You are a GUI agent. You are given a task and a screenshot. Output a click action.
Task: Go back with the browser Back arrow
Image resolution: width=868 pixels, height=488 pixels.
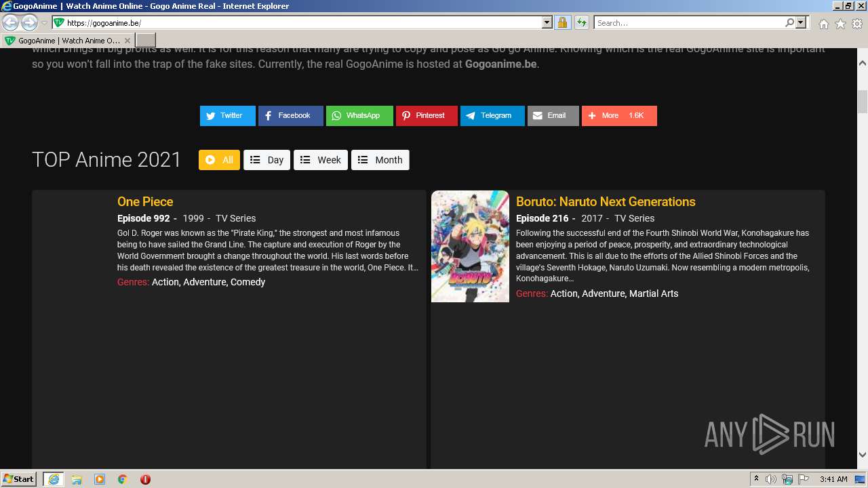click(x=11, y=23)
